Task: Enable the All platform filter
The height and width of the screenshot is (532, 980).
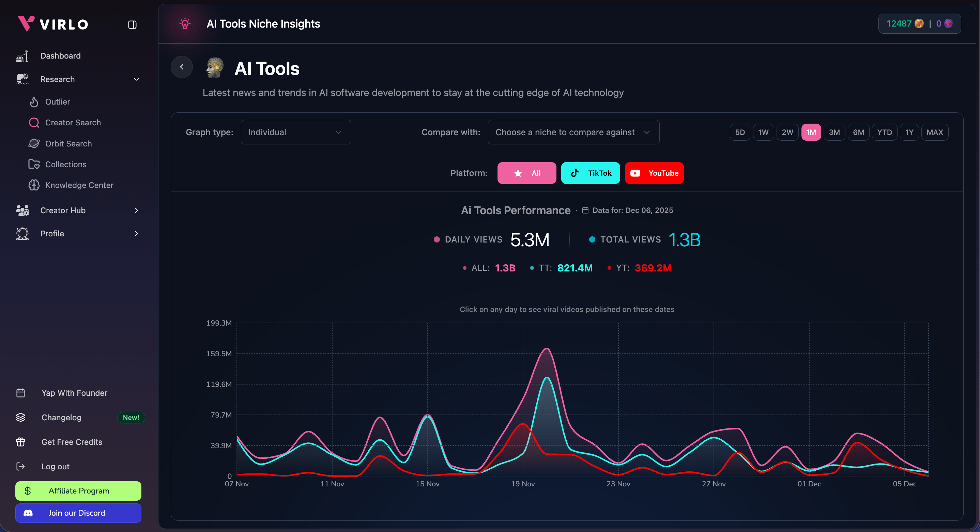Action: [527, 173]
